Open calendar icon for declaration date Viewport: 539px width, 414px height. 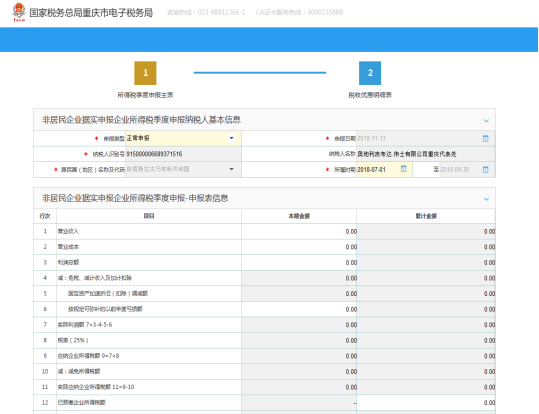point(485,139)
